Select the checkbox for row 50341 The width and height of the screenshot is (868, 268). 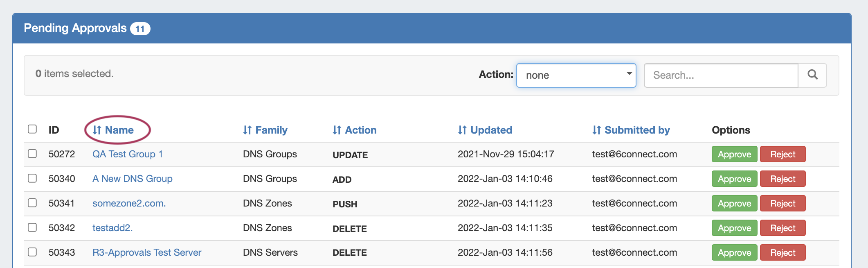(32, 203)
